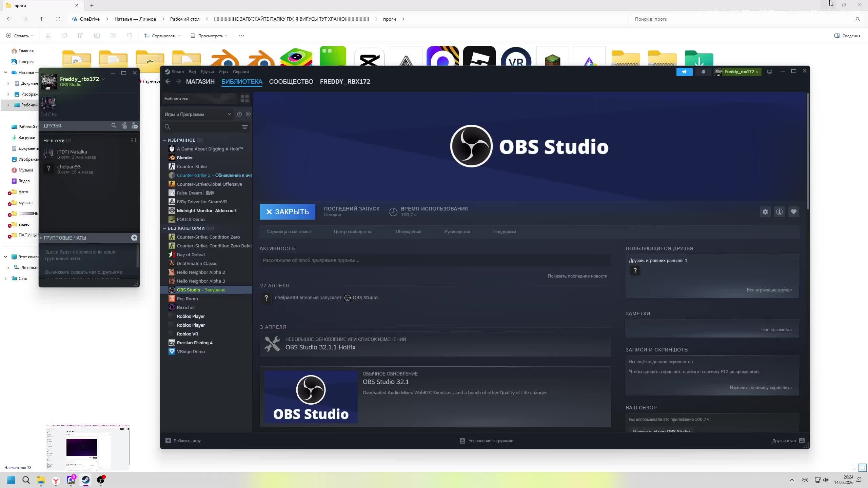
Task: Click the activity post text field
Action: pos(435,260)
